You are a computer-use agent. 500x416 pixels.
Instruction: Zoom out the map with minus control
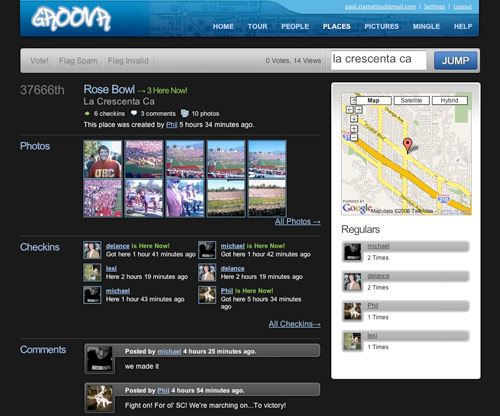pos(354,137)
